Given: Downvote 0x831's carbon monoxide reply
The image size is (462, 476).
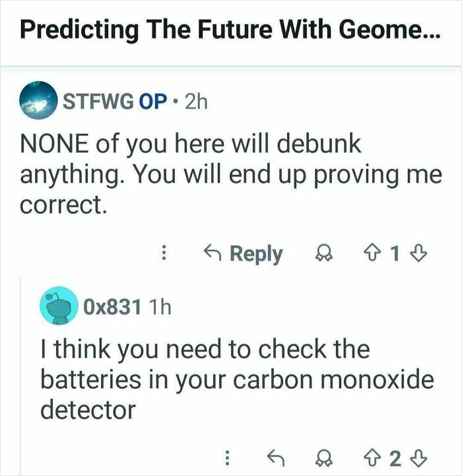Looking at the screenshot, I should click(419, 458).
